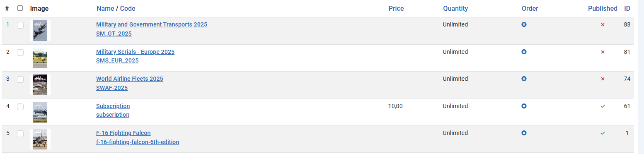This screenshot has height=154, width=644.
Task: Publish Military and Government Transports 2025 via red X
Action: click(603, 25)
